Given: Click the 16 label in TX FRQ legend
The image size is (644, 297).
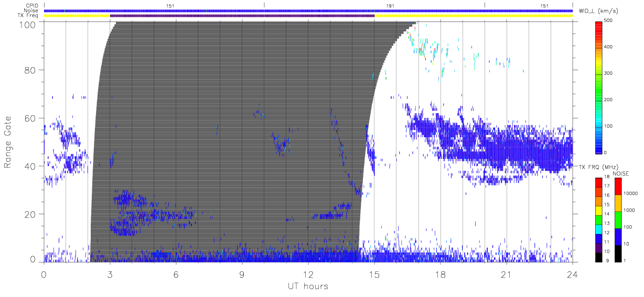Looking at the screenshot, I should (x=606, y=195).
